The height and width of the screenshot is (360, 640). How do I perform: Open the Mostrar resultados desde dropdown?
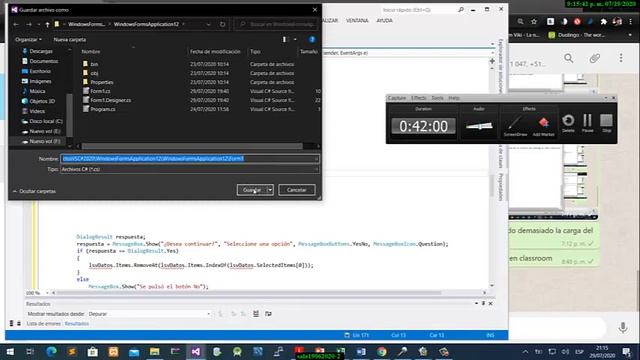click(149, 314)
